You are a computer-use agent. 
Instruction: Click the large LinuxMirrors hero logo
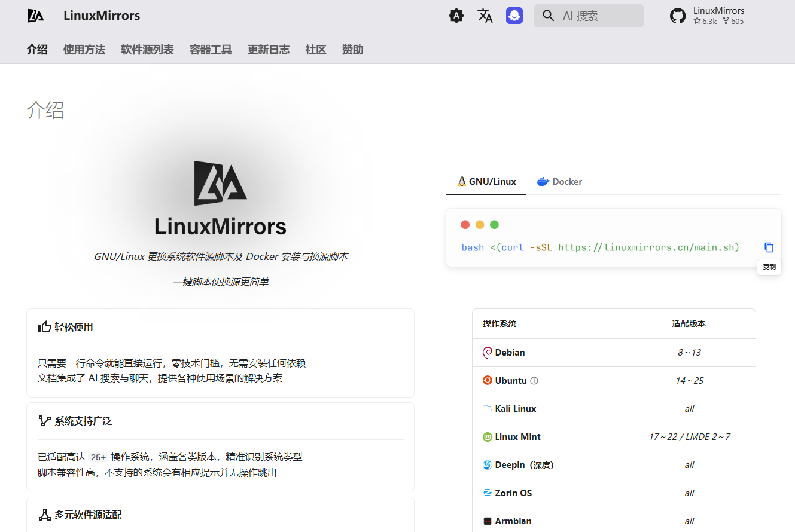coord(220,183)
